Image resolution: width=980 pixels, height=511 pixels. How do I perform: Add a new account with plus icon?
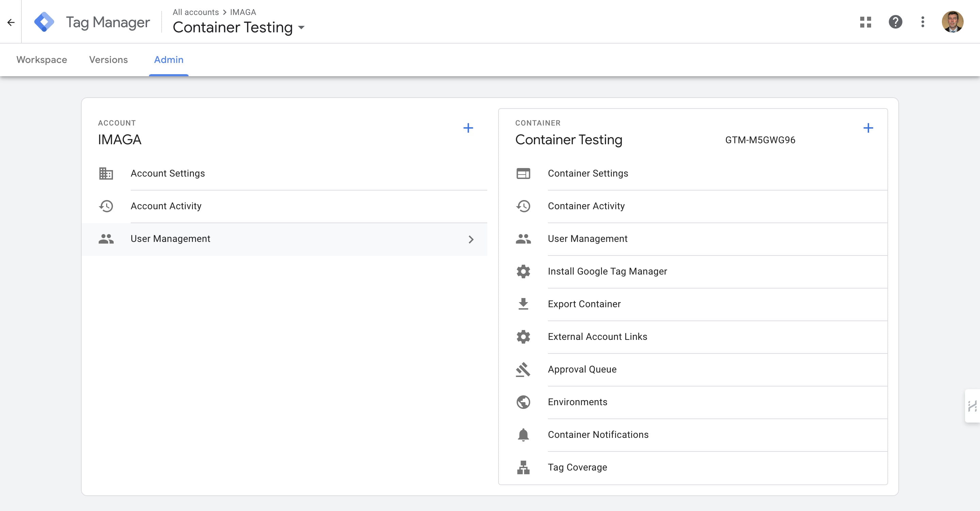468,128
